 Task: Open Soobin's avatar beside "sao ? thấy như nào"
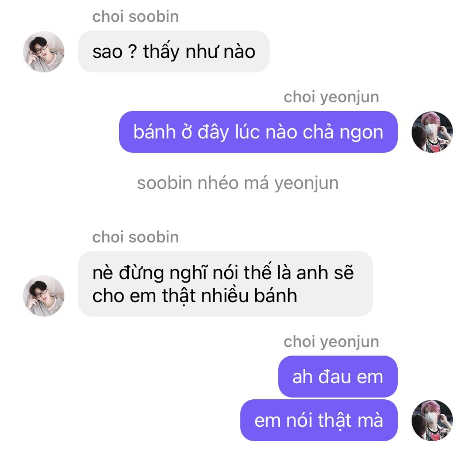tap(44, 52)
